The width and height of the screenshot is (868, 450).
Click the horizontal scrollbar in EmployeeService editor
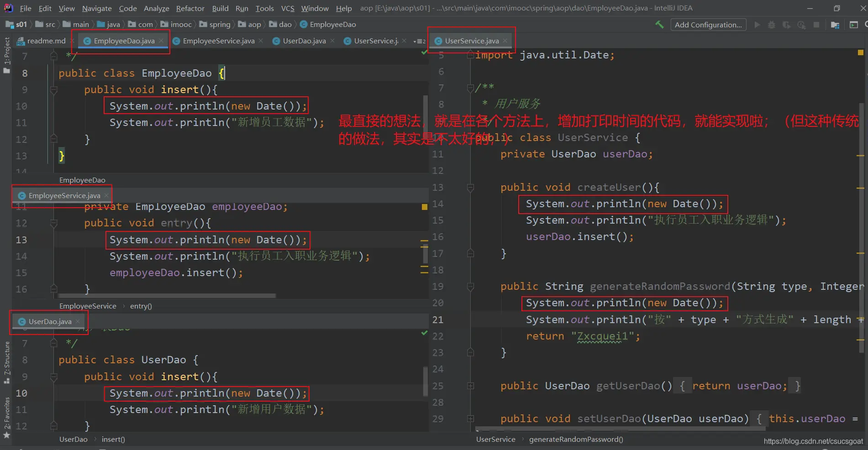click(167, 296)
